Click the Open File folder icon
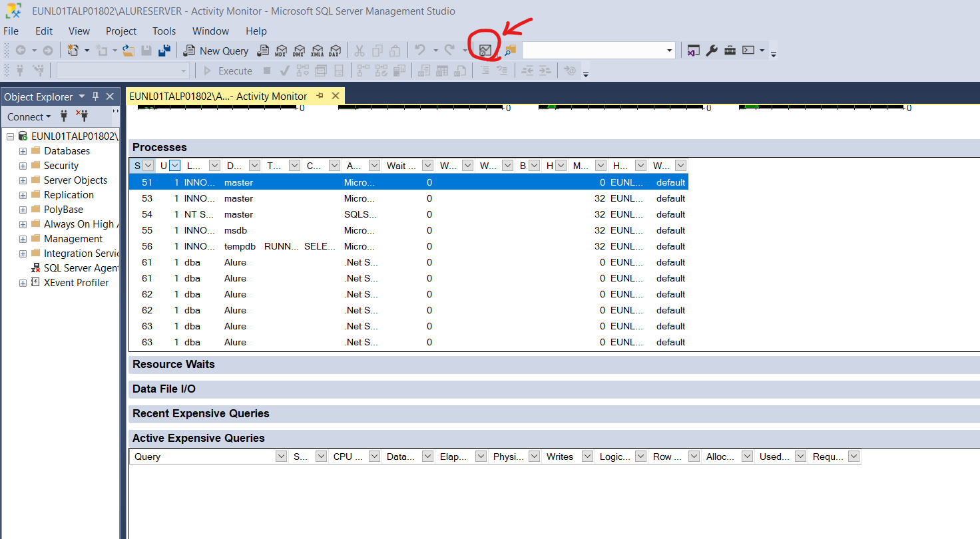 [128, 51]
